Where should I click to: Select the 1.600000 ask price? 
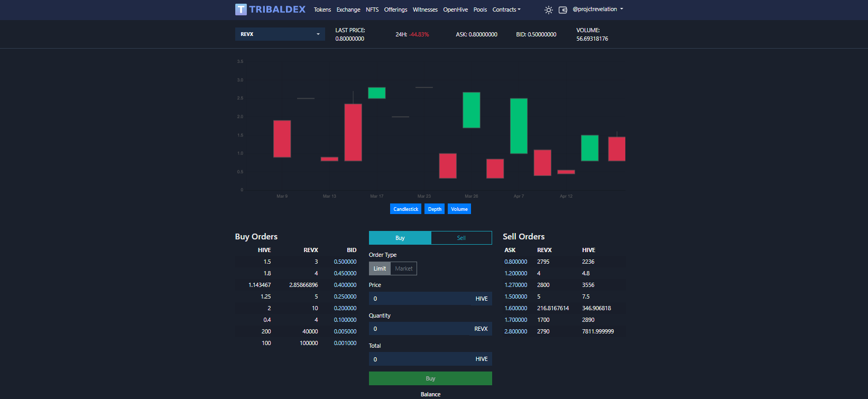click(515, 308)
